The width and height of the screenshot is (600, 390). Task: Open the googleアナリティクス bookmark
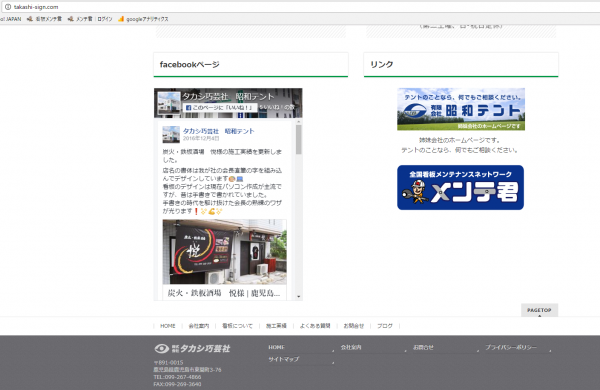pos(143,19)
